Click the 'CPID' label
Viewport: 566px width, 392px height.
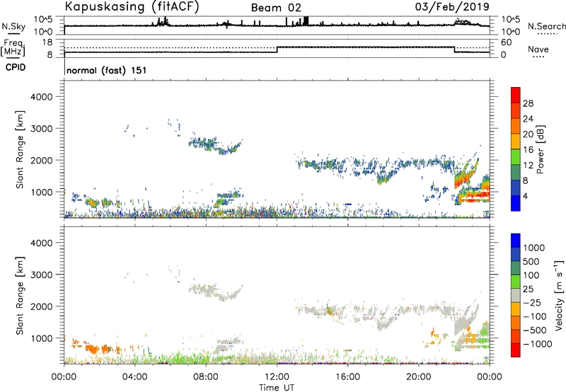(16, 67)
